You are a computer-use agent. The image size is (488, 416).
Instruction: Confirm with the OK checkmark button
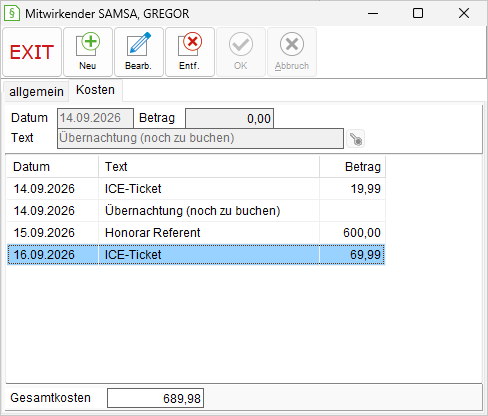(x=241, y=52)
